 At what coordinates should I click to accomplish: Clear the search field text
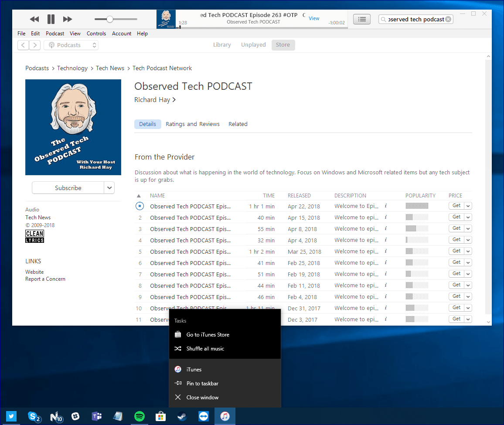(x=448, y=19)
